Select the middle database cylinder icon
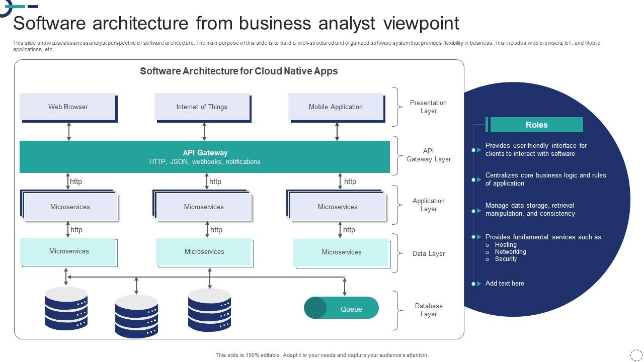Screen dimensions: 644x362 coord(136,316)
